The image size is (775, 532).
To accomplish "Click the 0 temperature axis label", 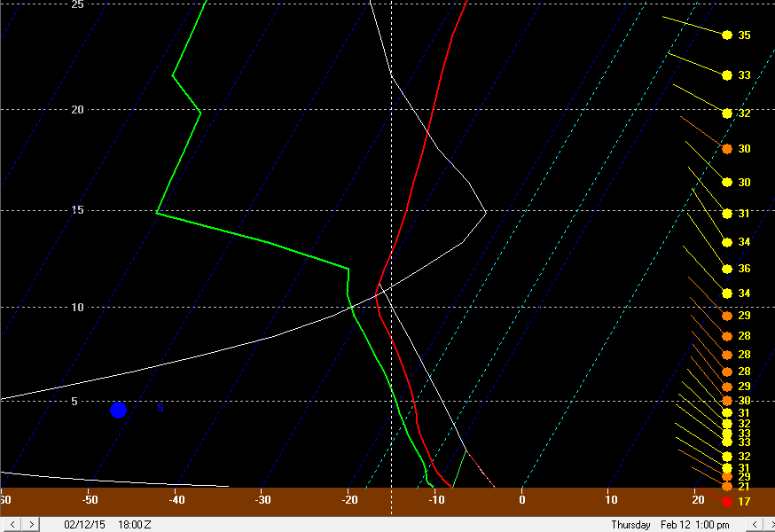I will (x=522, y=499).
